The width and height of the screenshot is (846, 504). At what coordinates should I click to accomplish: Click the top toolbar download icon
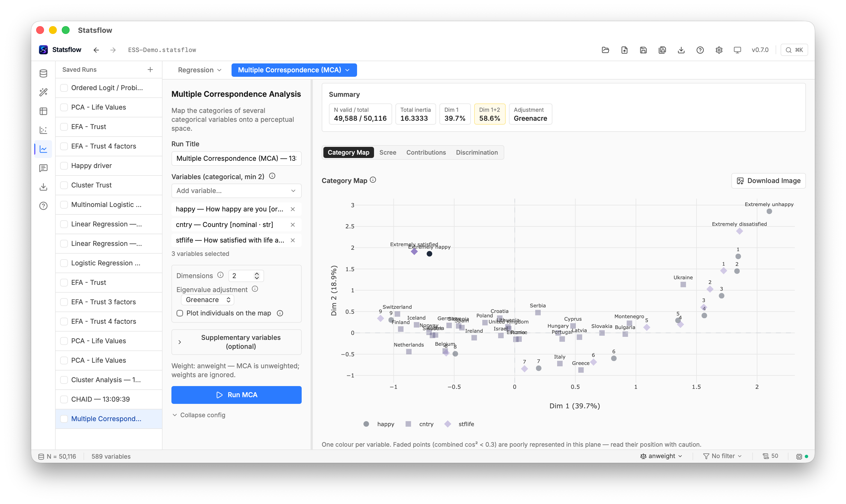pos(681,50)
